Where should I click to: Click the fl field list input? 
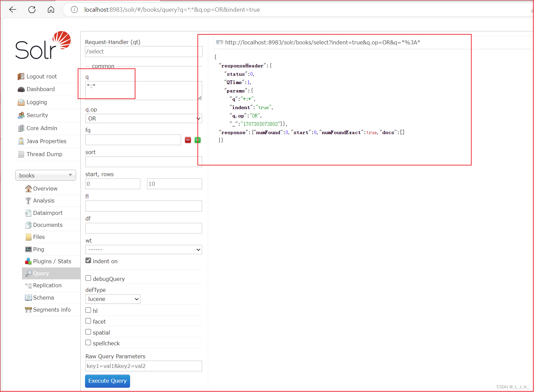pyautogui.click(x=144, y=206)
